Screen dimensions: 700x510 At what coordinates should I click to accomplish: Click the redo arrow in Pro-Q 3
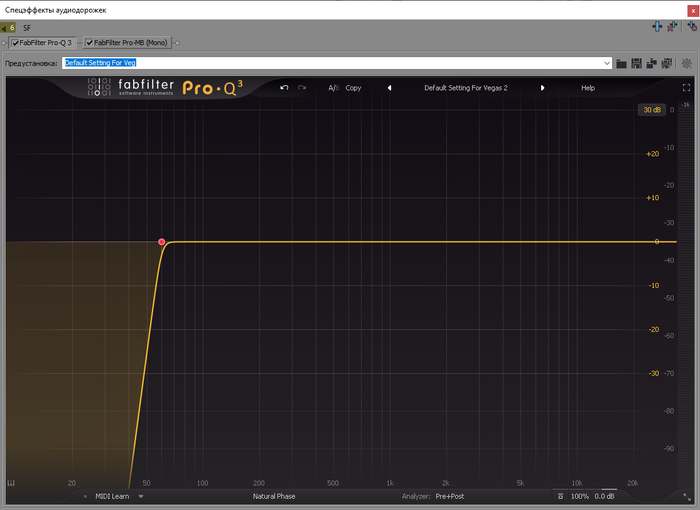click(x=302, y=88)
